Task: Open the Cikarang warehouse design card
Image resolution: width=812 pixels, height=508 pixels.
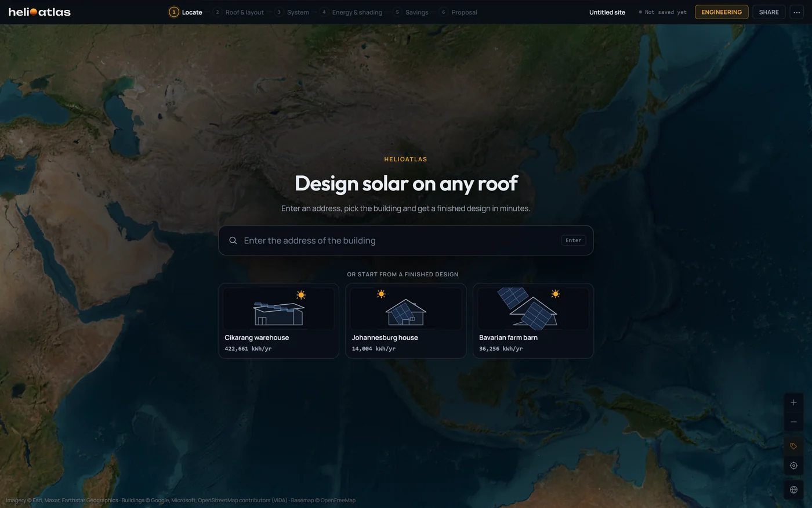Action: [278, 320]
